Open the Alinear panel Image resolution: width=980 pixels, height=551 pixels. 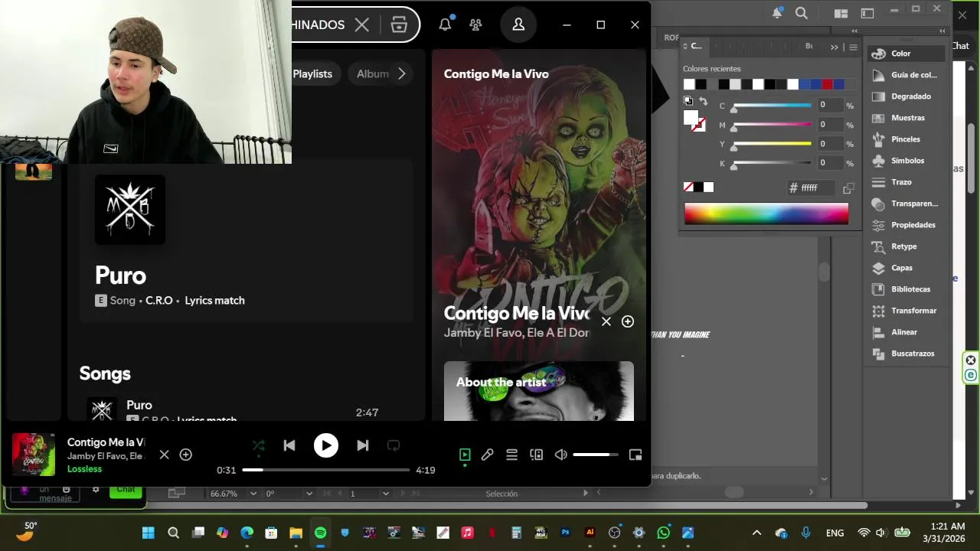[905, 332]
